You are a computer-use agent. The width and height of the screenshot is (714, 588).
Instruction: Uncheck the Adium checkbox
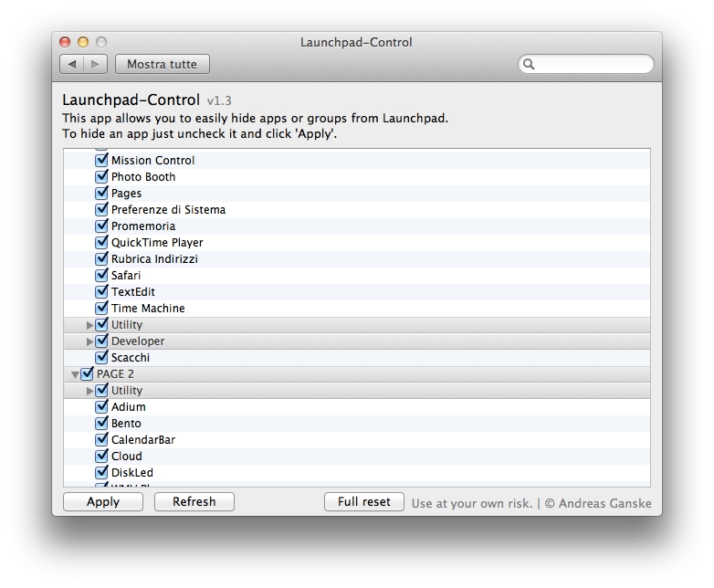click(x=101, y=406)
